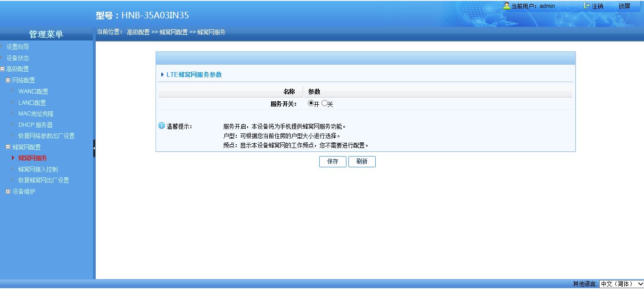644x289 pixels.
Task: Collapse the 网络配置 section
Action: click(8, 80)
